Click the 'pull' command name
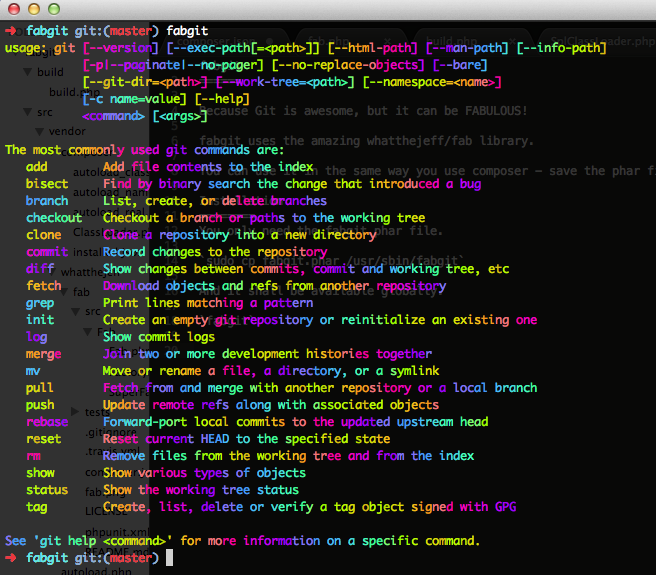 tap(40, 388)
